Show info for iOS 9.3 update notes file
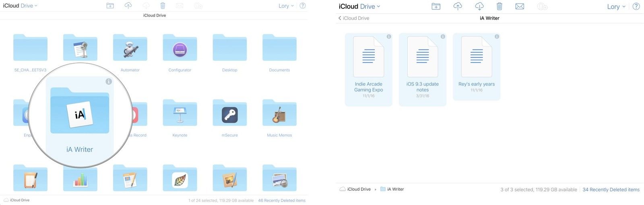 (443, 37)
